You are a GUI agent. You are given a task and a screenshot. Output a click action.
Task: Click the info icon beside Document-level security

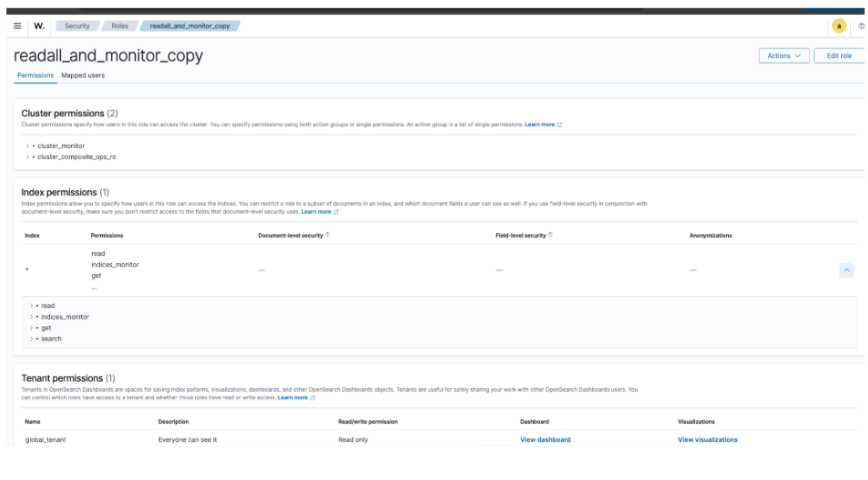tap(328, 235)
